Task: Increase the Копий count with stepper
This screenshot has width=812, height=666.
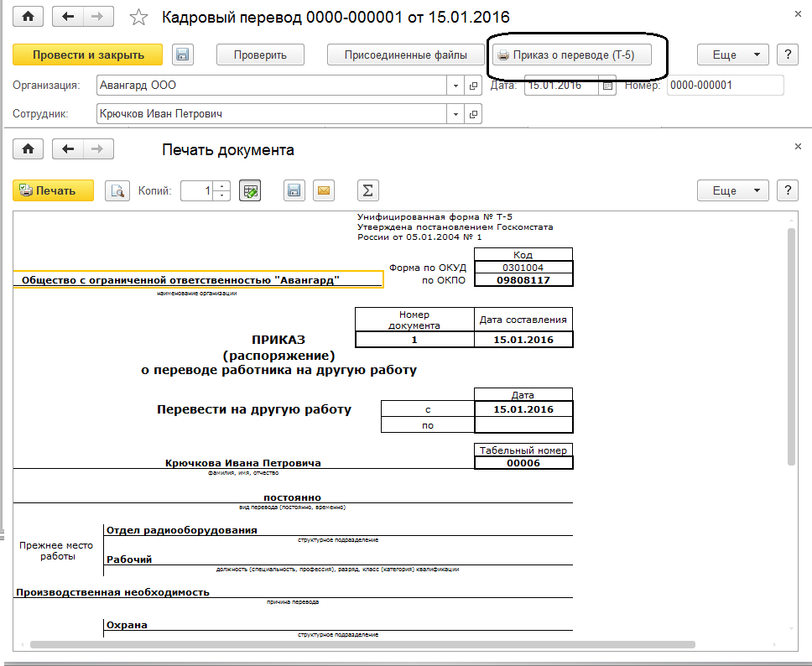Action: coord(221,186)
